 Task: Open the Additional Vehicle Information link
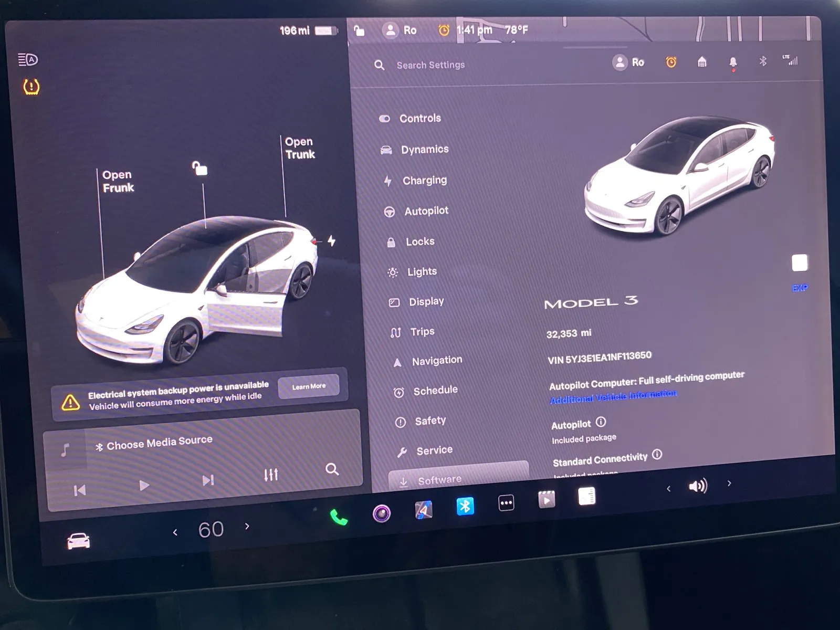(613, 397)
